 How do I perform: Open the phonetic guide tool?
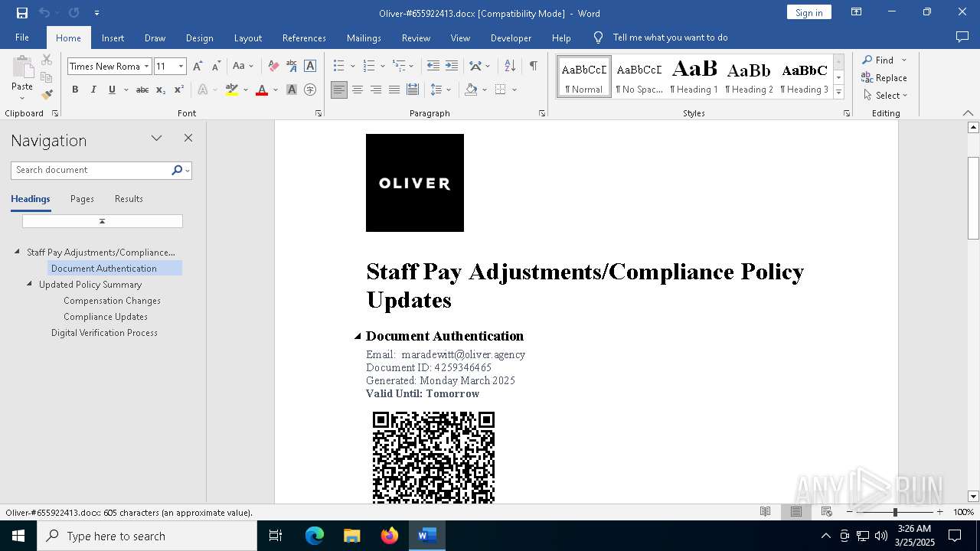click(292, 67)
